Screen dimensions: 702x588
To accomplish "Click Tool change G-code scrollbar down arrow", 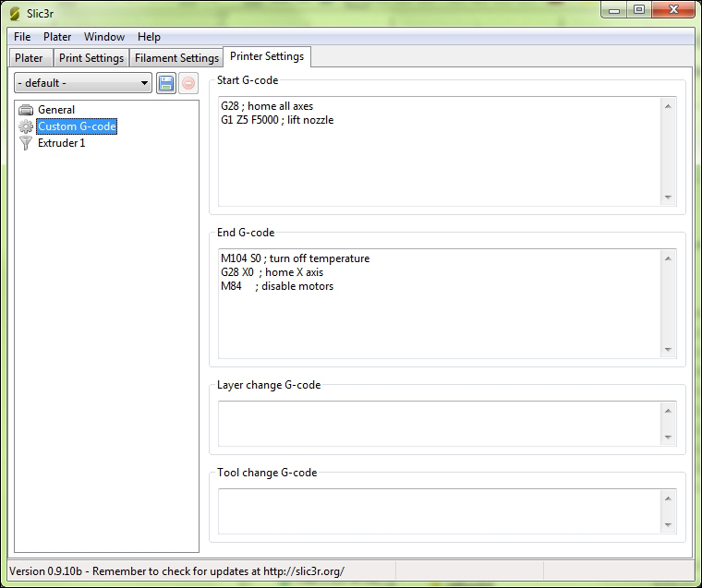I will pyautogui.click(x=668, y=525).
